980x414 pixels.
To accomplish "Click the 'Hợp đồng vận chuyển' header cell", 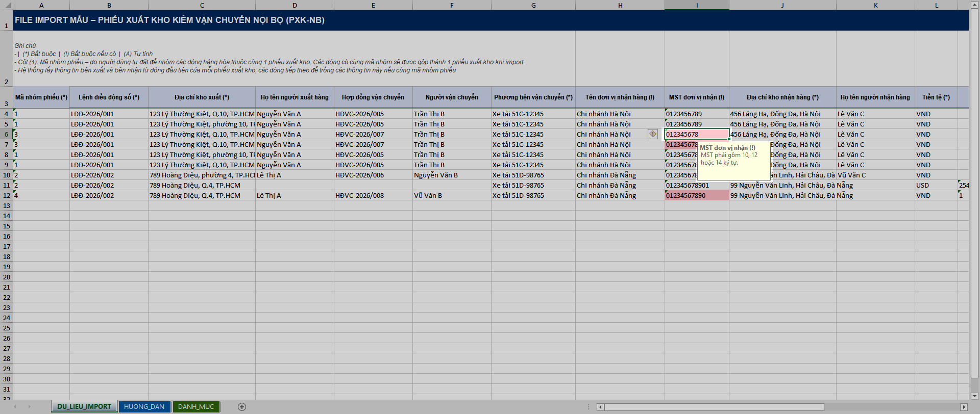I will 373,97.
